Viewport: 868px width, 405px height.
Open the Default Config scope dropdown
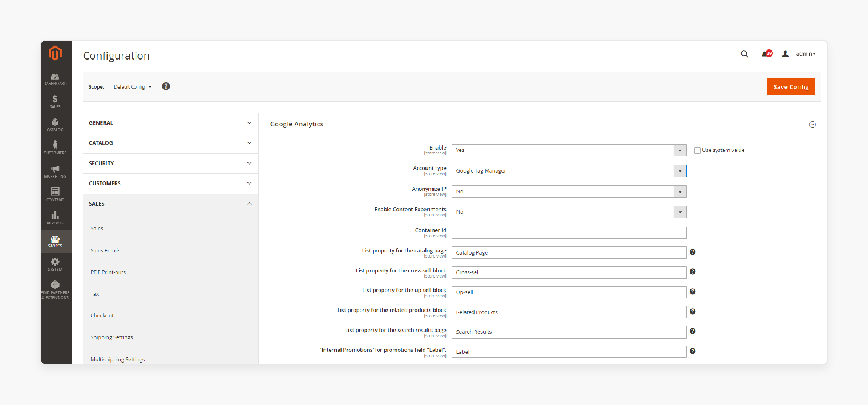(x=132, y=87)
